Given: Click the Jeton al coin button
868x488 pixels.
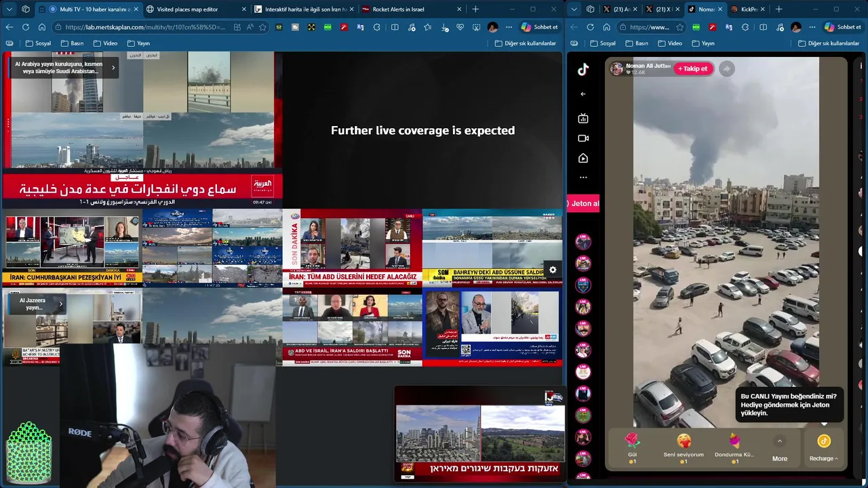Looking at the screenshot, I should click(584, 203).
